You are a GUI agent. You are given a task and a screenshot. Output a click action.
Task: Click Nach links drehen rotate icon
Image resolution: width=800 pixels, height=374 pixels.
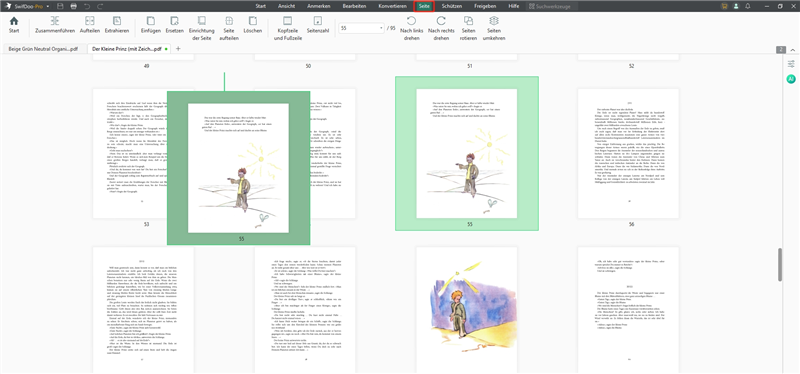tap(411, 21)
